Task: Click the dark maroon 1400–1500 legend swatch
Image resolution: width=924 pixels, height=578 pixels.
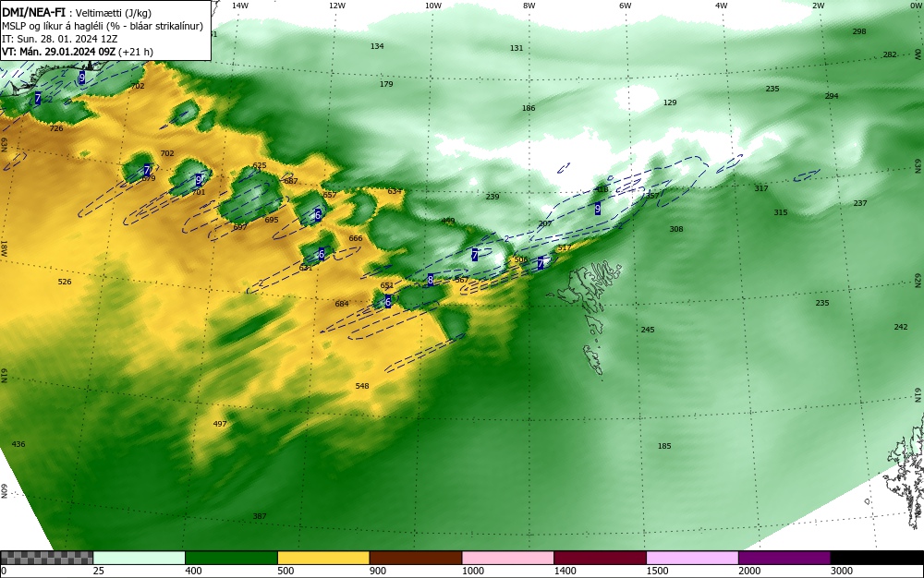Action: click(x=600, y=558)
